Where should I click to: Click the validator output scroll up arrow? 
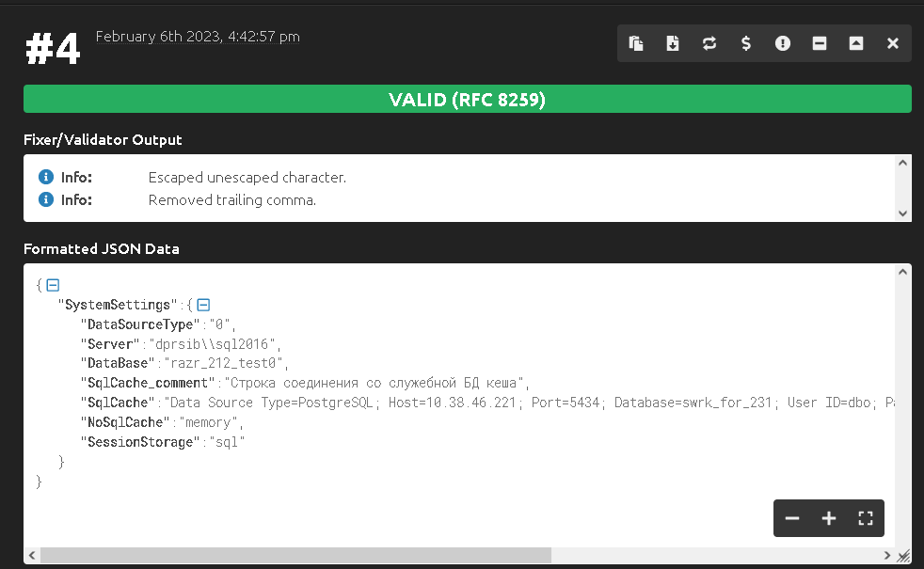pos(902,163)
